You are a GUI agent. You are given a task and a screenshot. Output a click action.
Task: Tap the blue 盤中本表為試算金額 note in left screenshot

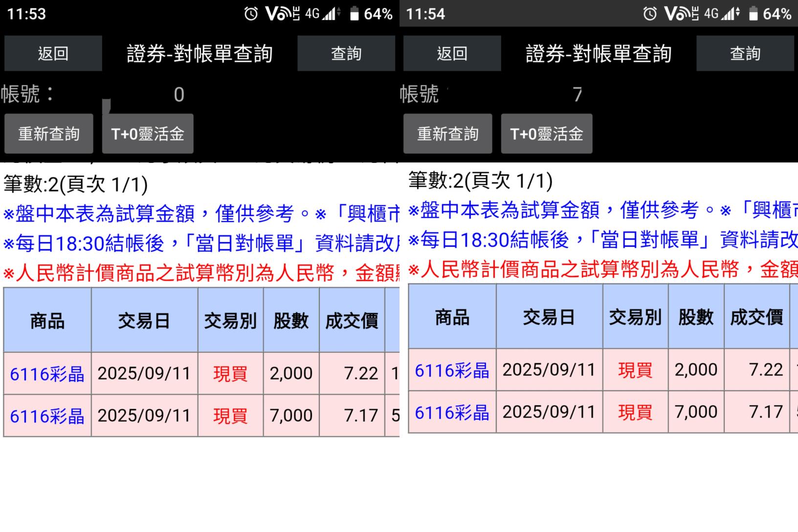tap(201, 214)
